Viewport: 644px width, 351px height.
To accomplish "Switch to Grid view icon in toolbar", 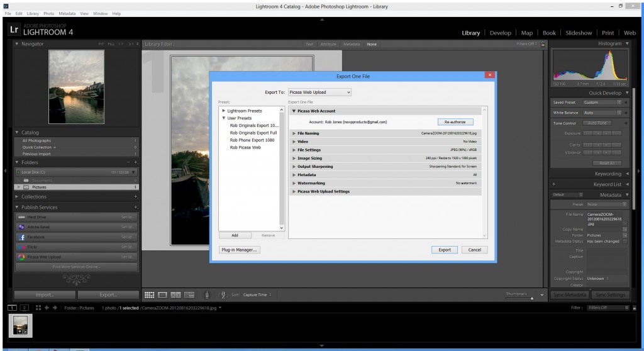I will 150,294.
